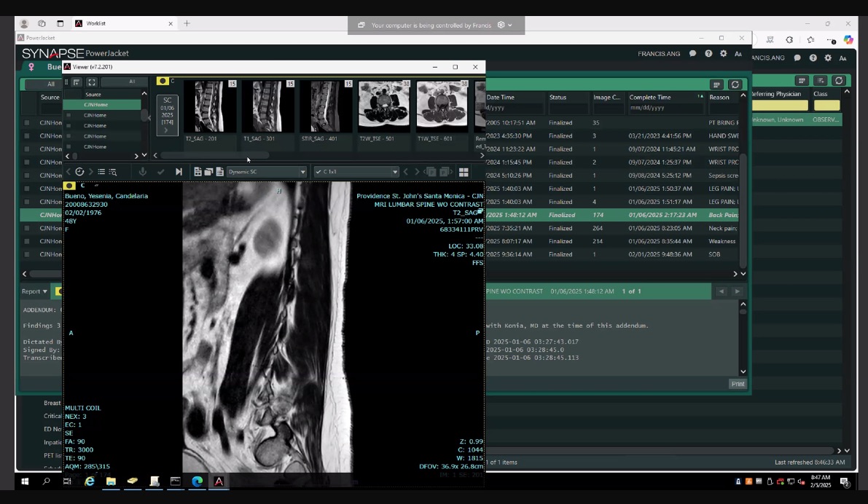Click the refresh icon in background Worklist window
This screenshot has width=868, height=504.
click(x=840, y=81)
